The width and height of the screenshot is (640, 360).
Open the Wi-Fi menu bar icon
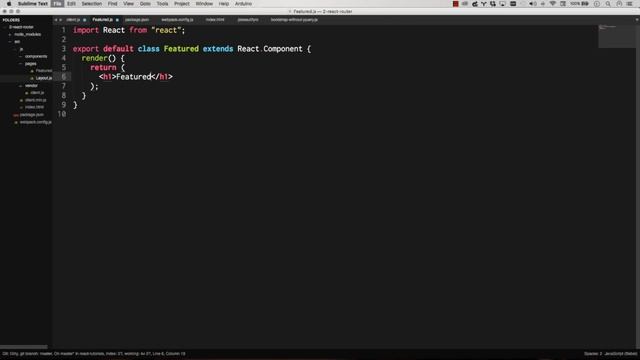pos(553,4)
